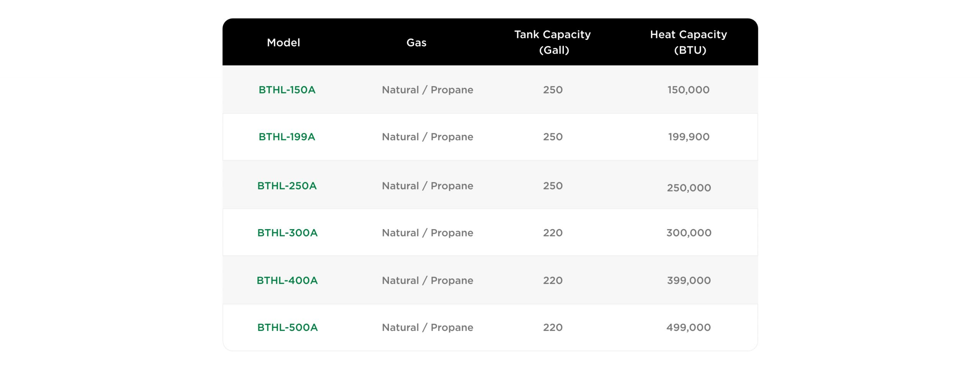This screenshot has width=980, height=367.
Task: Select the 199,900 BTU heat capacity cell
Action: click(x=688, y=137)
